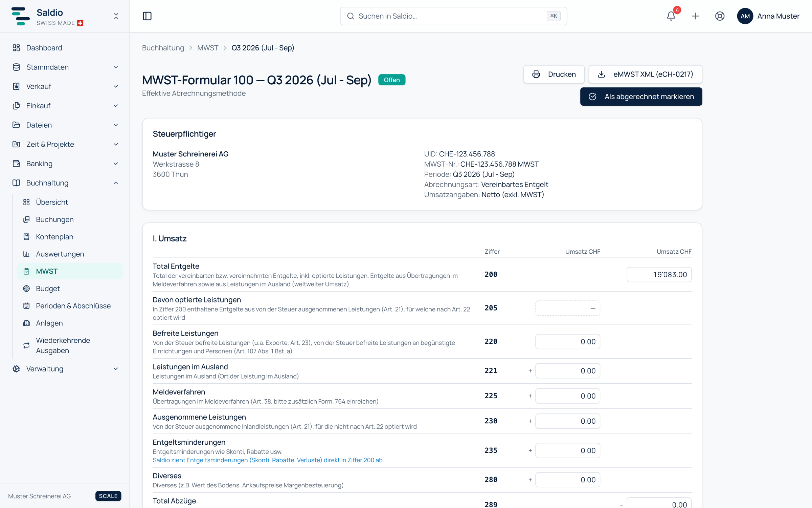Open Wiederkehrende Ausgaben
The image size is (812, 508).
click(70, 345)
